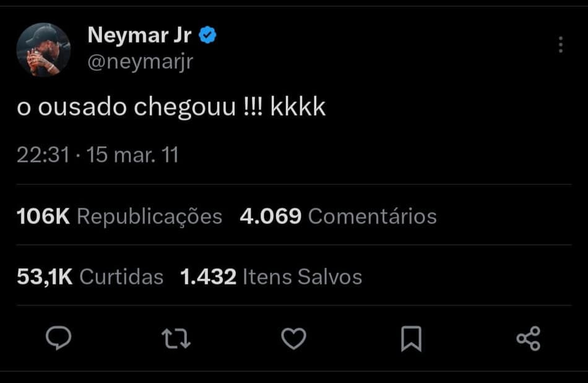Screen dimensions: 588x383
Task: Click the '15 mar. 11' post date
Action: click(133, 154)
